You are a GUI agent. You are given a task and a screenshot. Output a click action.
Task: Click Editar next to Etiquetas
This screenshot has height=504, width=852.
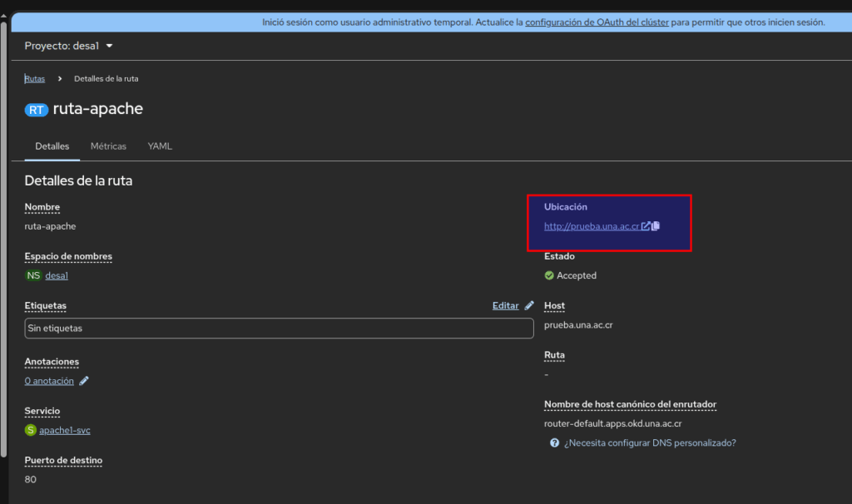tap(505, 306)
